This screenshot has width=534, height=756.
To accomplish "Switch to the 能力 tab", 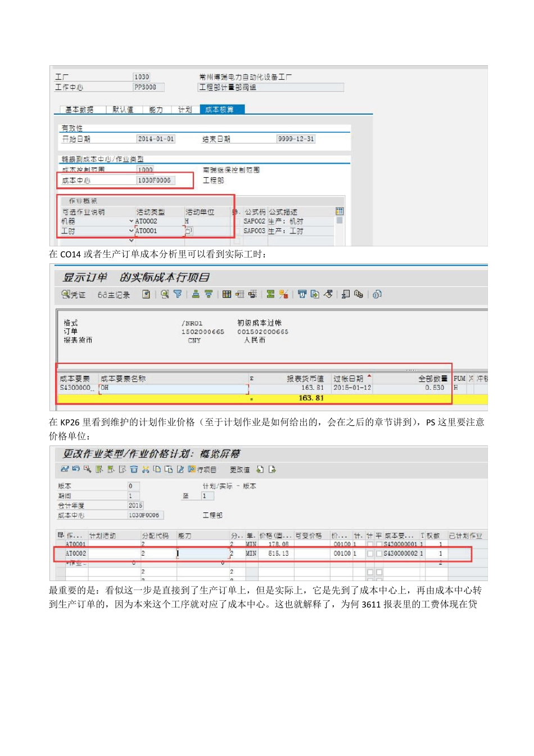I will pos(156,110).
